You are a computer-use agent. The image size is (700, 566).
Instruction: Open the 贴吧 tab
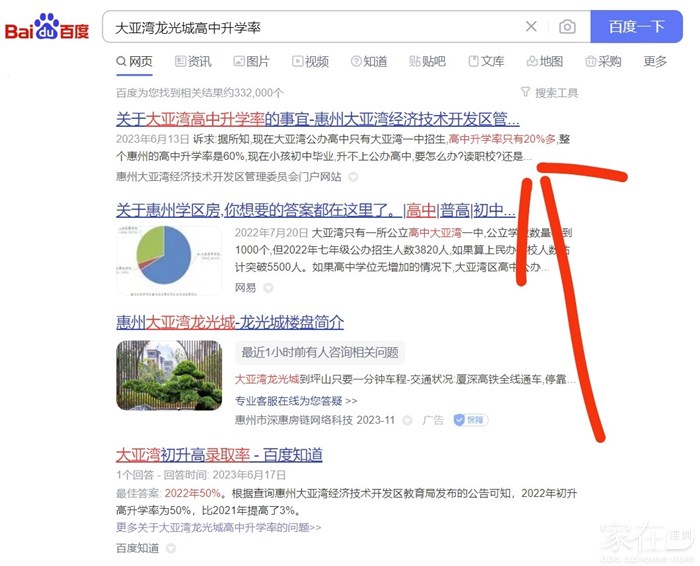pos(427,62)
